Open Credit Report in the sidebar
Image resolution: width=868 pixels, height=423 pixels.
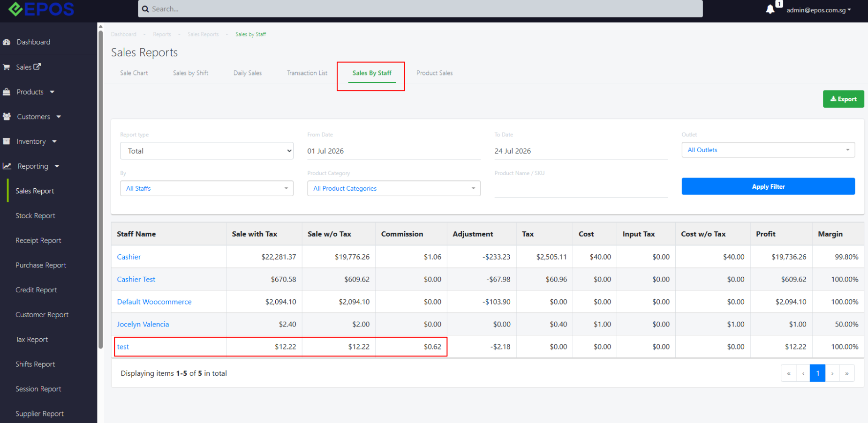click(x=36, y=290)
